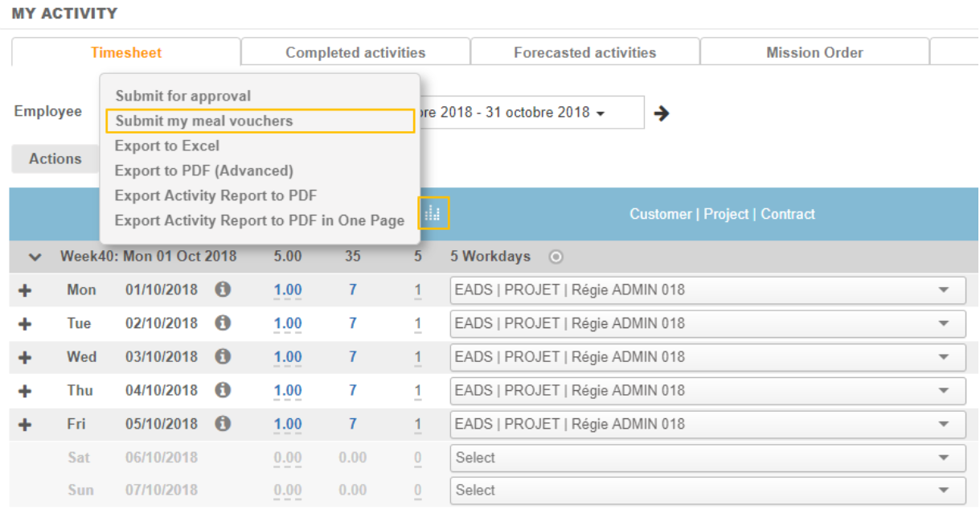Click the plus icon on Tuesday row
Viewport: 980px width, 522px height.
[25, 324]
